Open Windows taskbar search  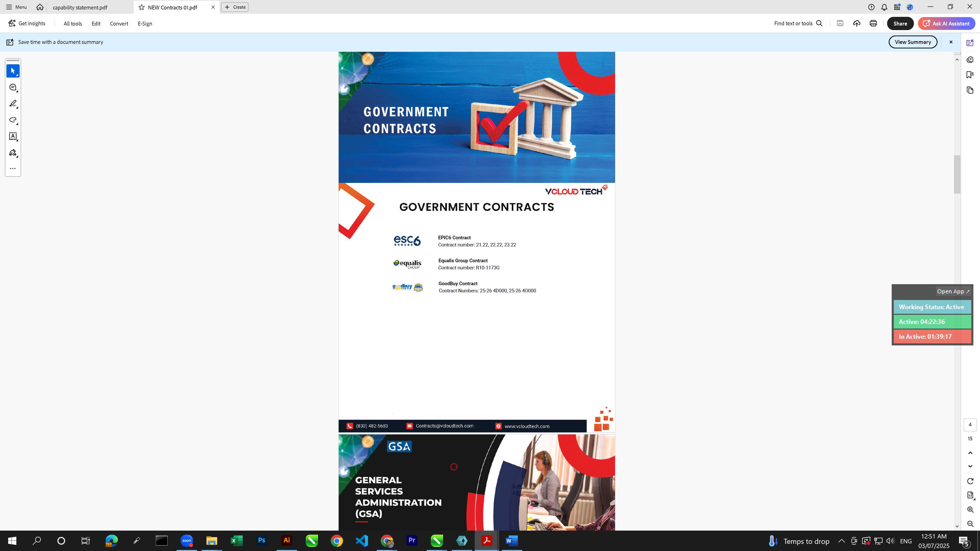click(36, 541)
